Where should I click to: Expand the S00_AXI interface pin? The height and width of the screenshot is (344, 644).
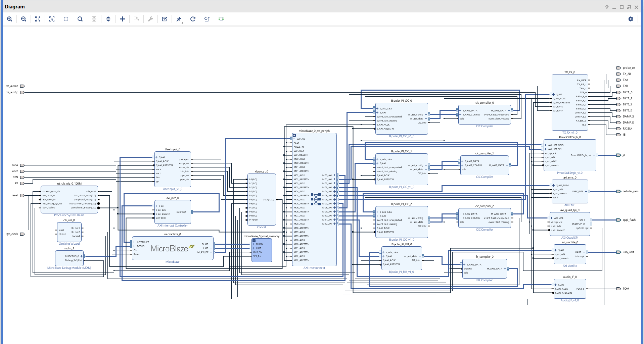point(294,139)
